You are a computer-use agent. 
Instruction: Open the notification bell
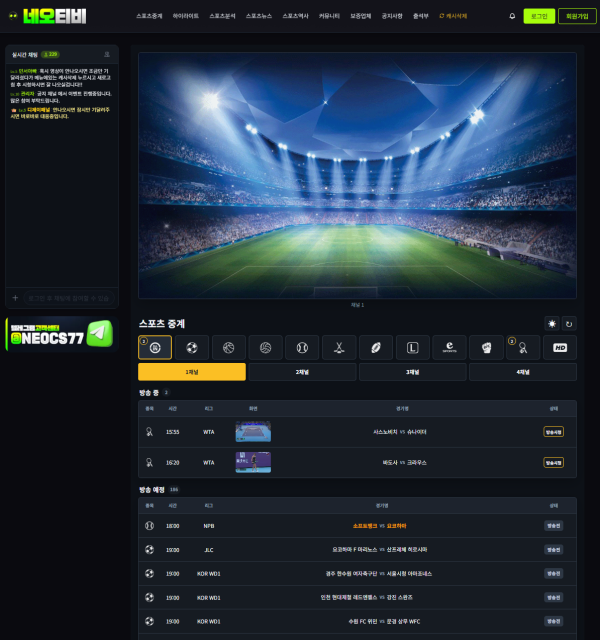pyautogui.click(x=512, y=16)
